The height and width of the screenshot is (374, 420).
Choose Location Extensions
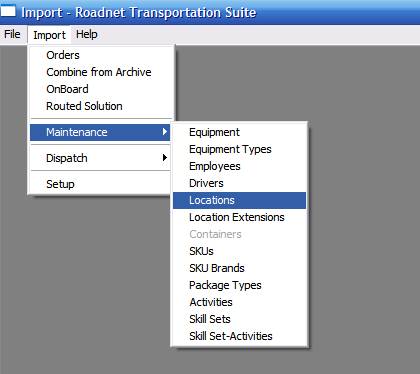[239, 217]
